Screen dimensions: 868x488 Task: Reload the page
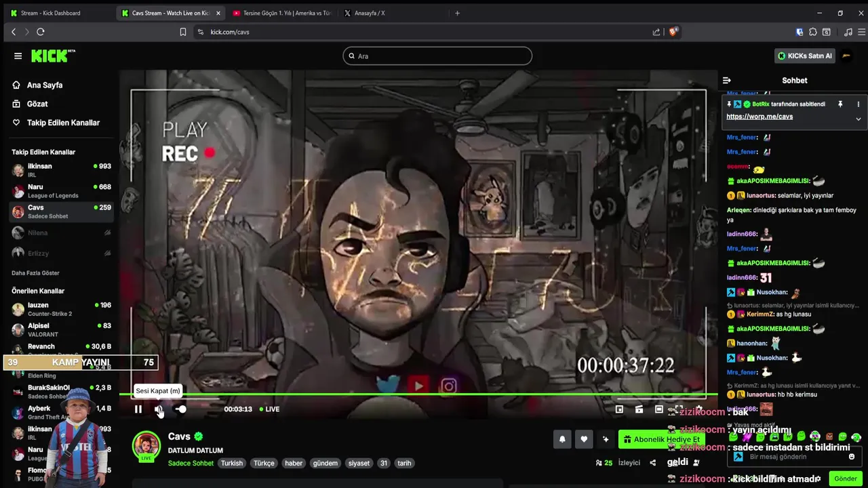coord(41,32)
